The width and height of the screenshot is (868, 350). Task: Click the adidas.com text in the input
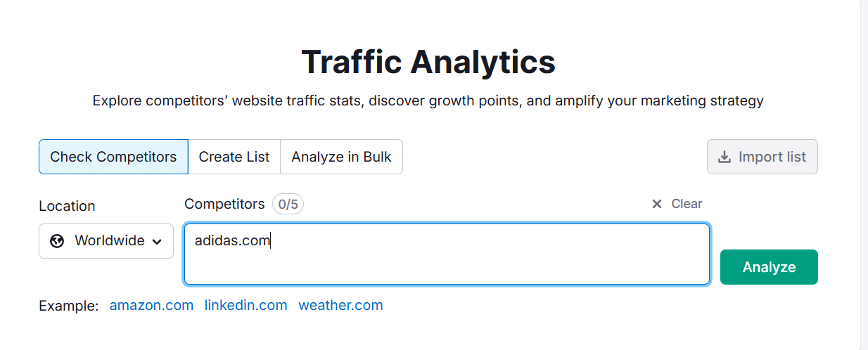coord(232,240)
